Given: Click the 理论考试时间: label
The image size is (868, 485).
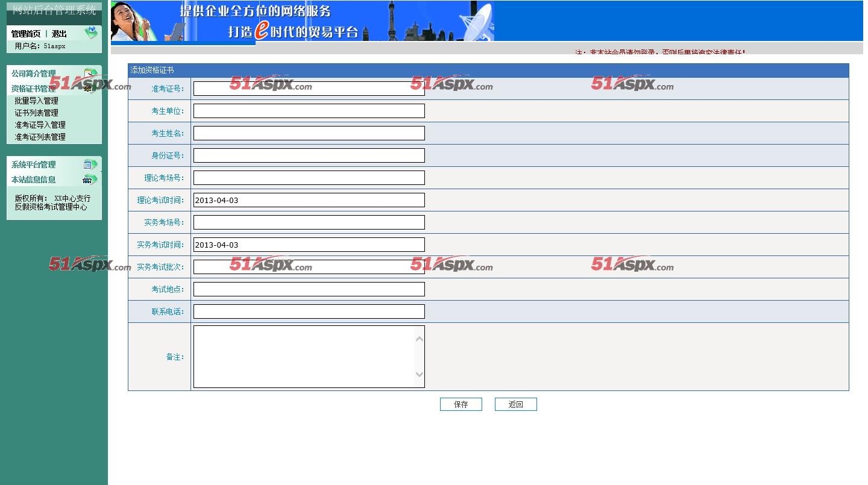Looking at the screenshot, I should click(x=161, y=200).
